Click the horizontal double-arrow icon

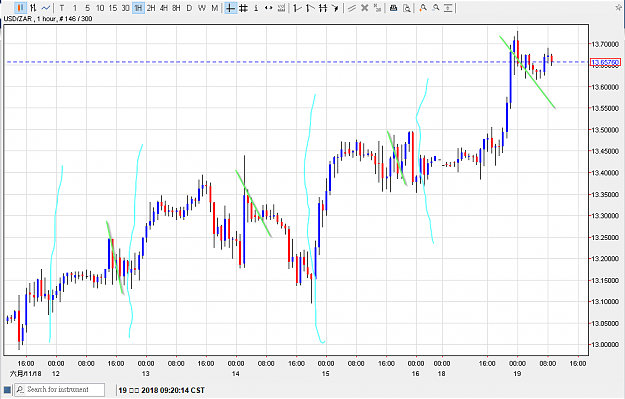(x=269, y=8)
